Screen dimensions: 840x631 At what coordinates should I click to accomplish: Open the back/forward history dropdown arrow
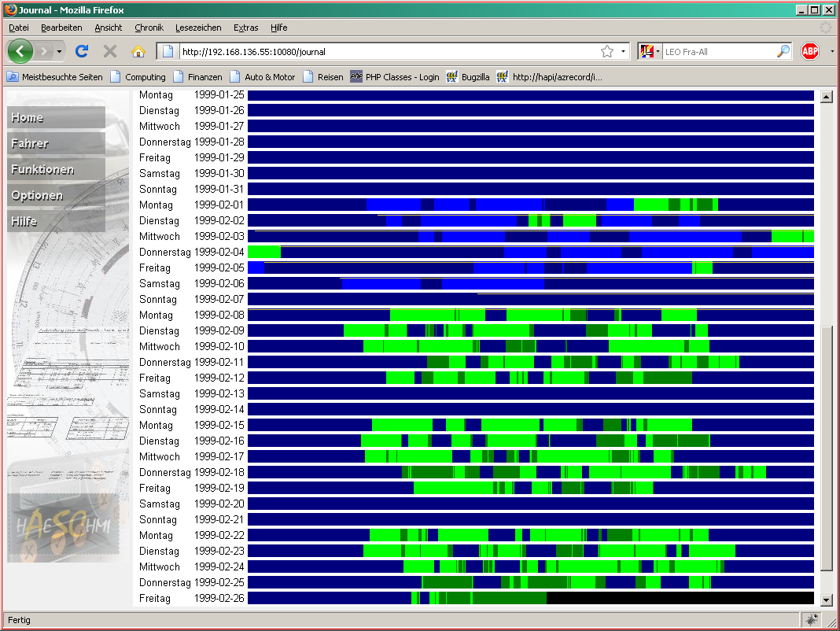60,52
